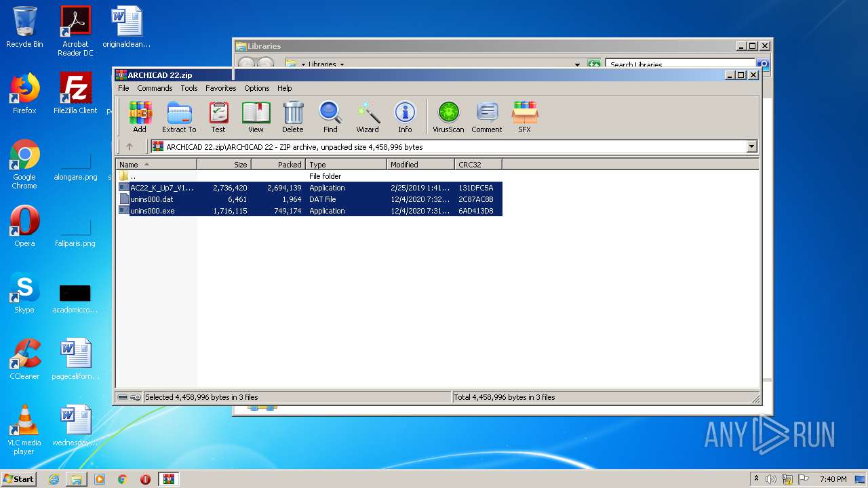Start VirusScan on the archive

pos(448,117)
